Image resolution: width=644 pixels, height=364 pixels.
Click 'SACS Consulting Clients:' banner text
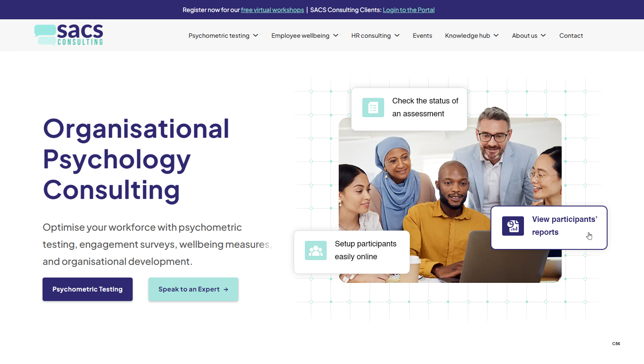346,10
